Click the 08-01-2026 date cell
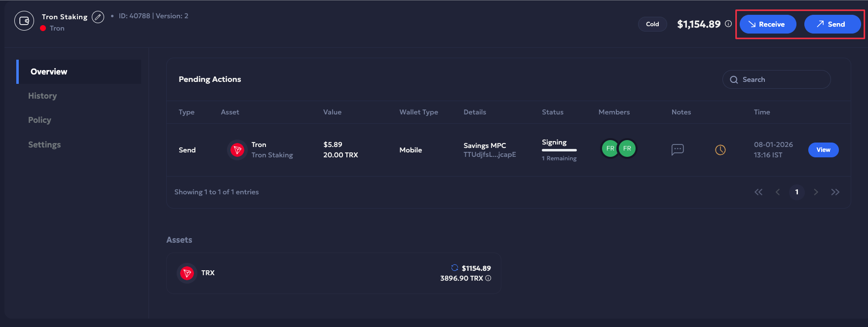 point(773,145)
